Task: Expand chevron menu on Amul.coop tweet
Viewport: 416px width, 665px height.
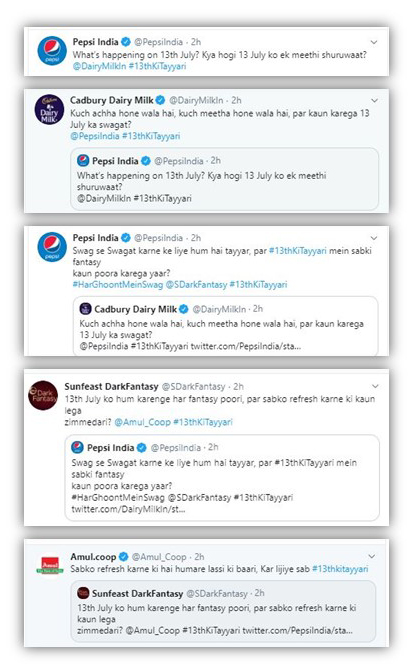Action: 371,556
